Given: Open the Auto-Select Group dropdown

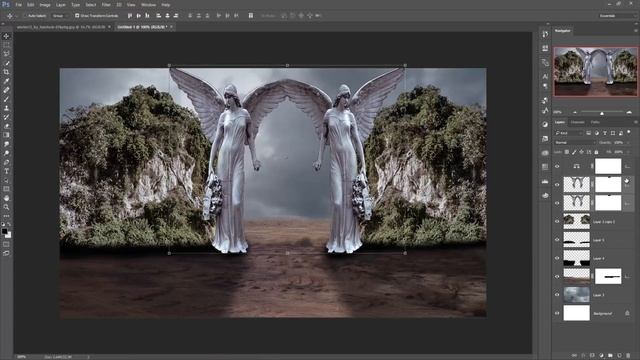Looking at the screenshot, I should [60, 16].
